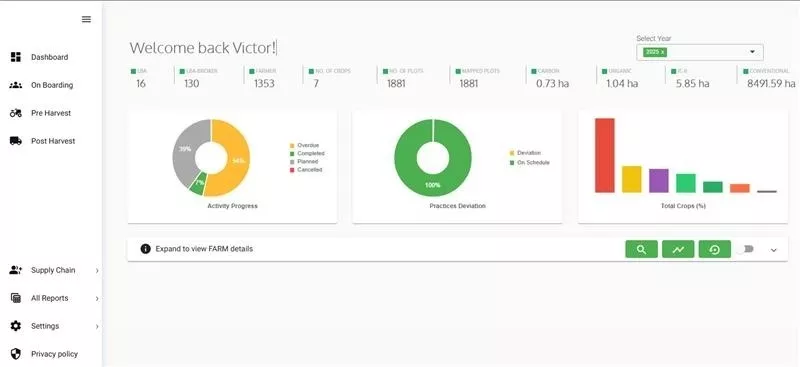Click the 'Expand to view FARM details' text
Viewport: 800px width, 367px height.
click(204, 249)
